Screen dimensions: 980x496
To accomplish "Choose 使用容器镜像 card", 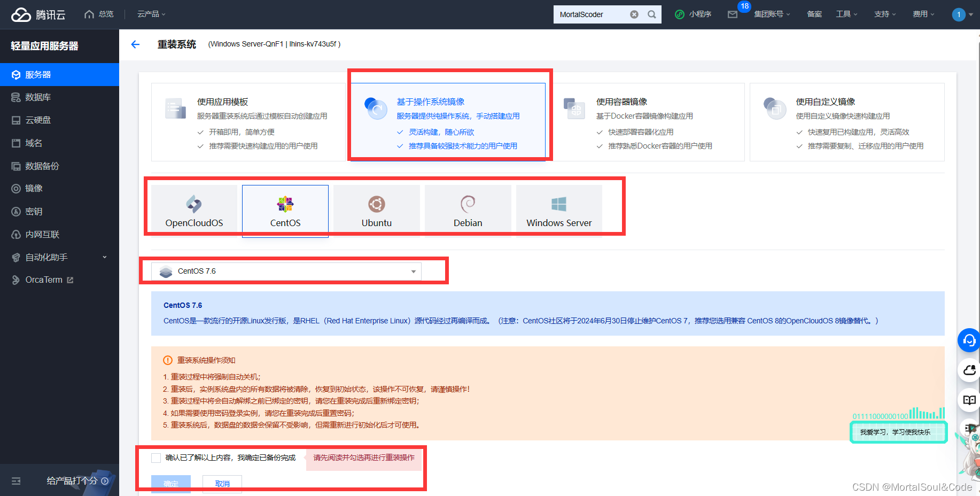I will click(648, 122).
